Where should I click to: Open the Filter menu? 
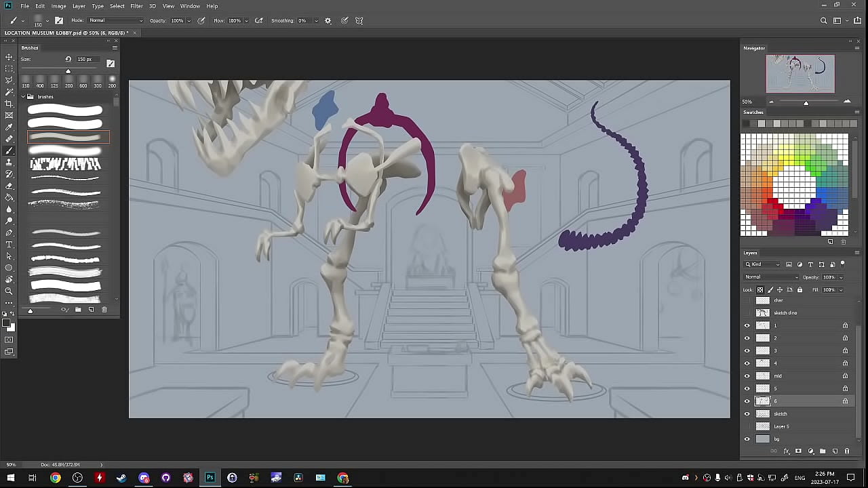click(136, 6)
